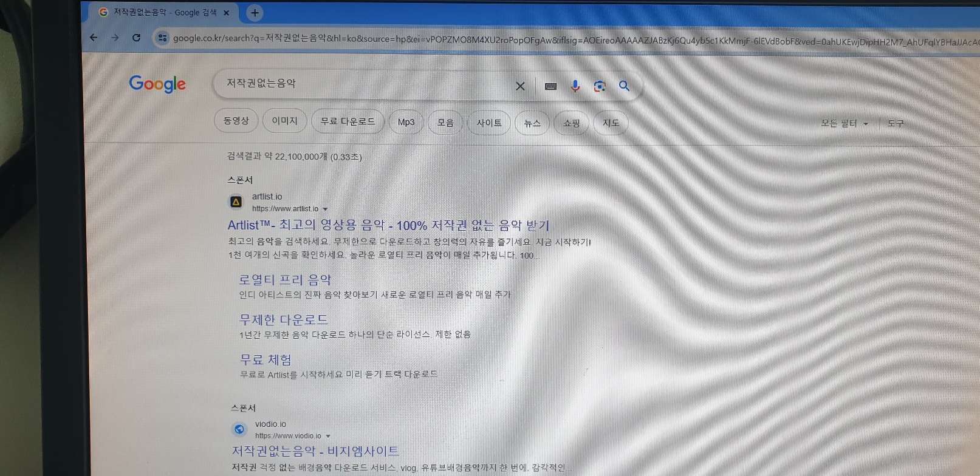Open the 도구 tools button
The height and width of the screenshot is (476, 980).
(x=896, y=123)
